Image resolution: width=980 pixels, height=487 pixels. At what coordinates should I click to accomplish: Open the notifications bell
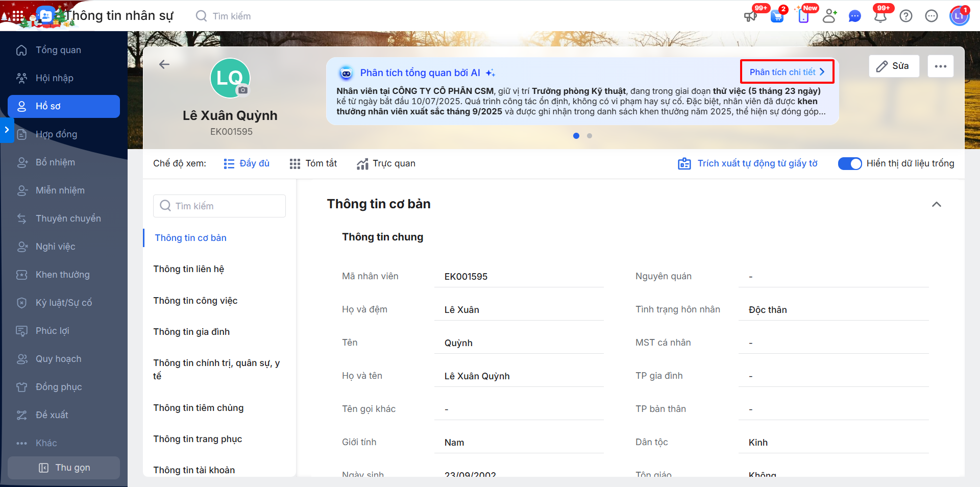click(880, 16)
